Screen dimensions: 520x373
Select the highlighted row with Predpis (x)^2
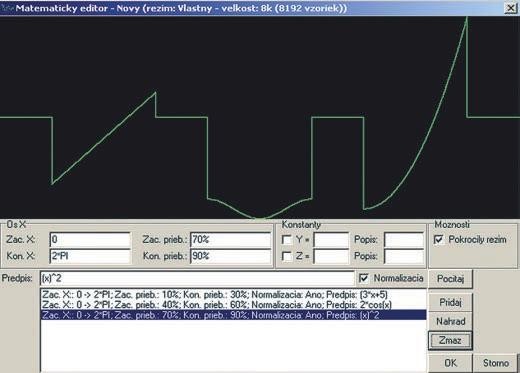point(233,315)
